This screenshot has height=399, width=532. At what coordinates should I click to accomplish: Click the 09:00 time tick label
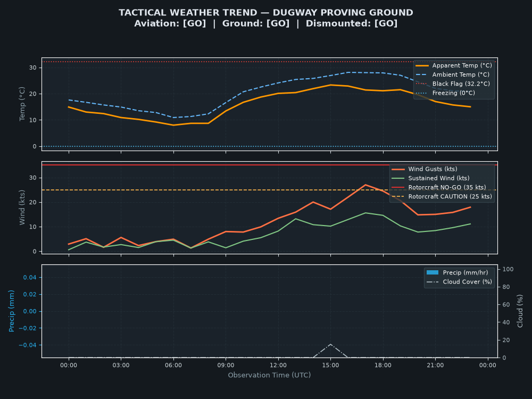coord(226,365)
